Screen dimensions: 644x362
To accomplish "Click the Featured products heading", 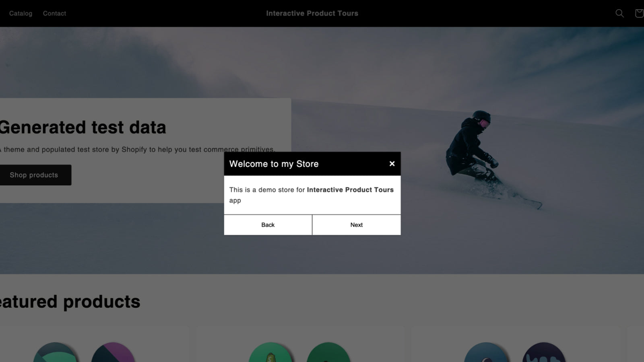I will click(x=68, y=302).
